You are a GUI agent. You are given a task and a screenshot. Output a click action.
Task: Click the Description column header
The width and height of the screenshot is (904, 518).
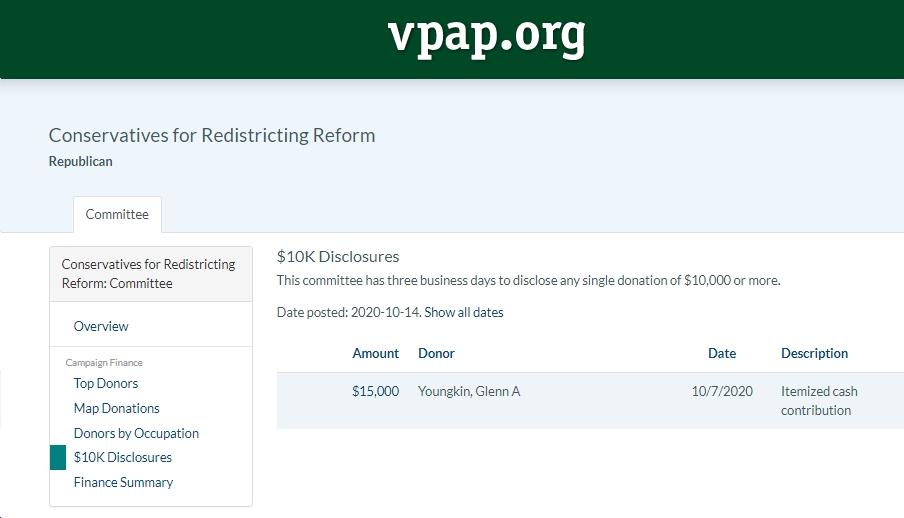[x=814, y=353]
